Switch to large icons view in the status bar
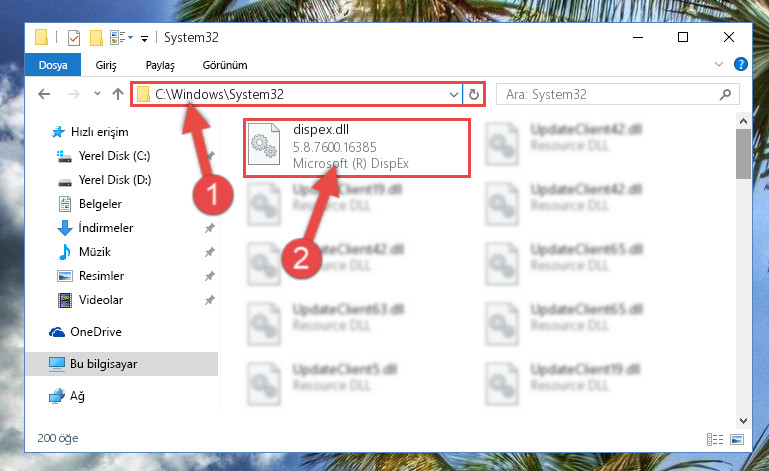The width and height of the screenshot is (769, 471). (737, 439)
